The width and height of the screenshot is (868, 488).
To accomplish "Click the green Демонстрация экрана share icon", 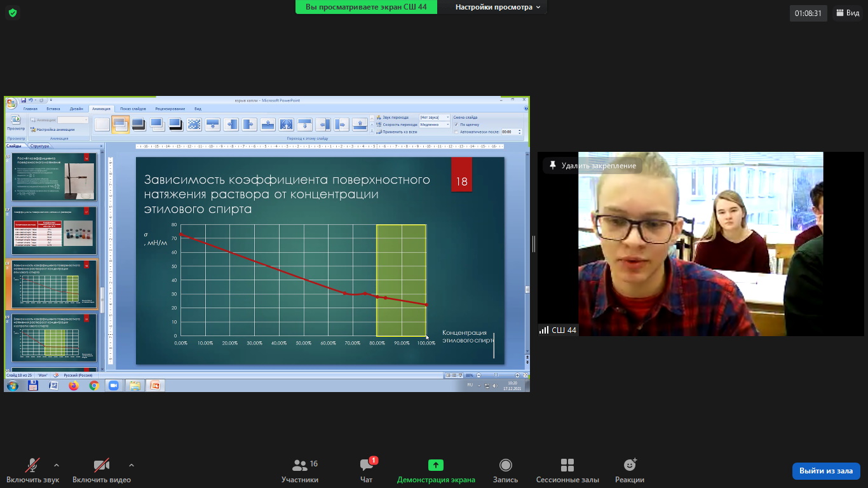I will (436, 465).
